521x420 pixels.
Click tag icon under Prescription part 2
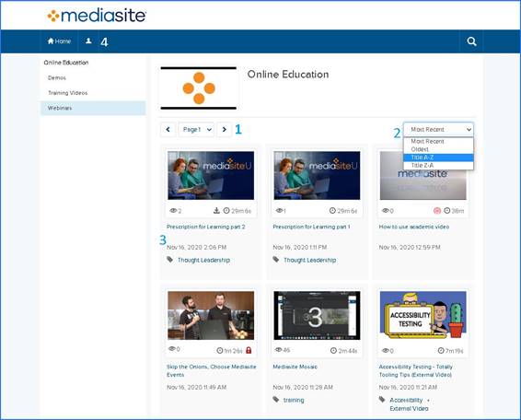[169, 260]
